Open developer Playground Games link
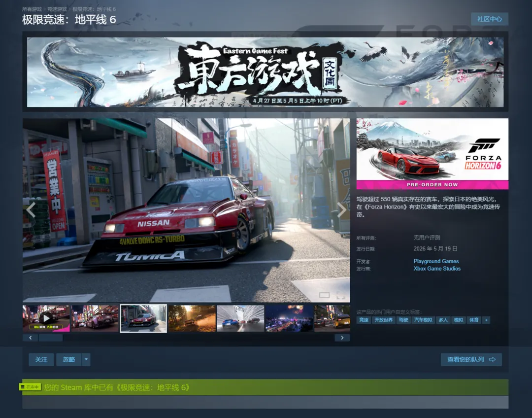 (x=436, y=261)
